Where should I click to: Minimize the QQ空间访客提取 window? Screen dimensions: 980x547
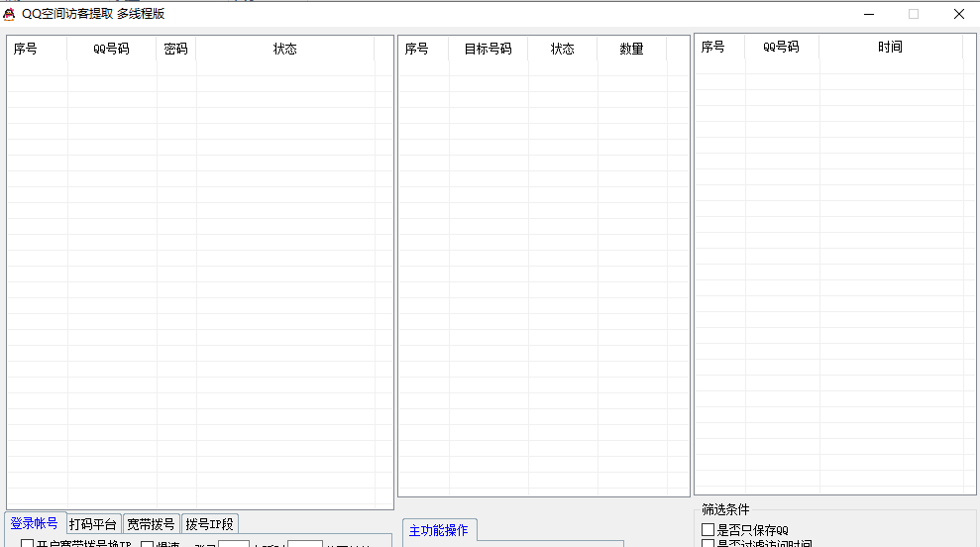868,14
